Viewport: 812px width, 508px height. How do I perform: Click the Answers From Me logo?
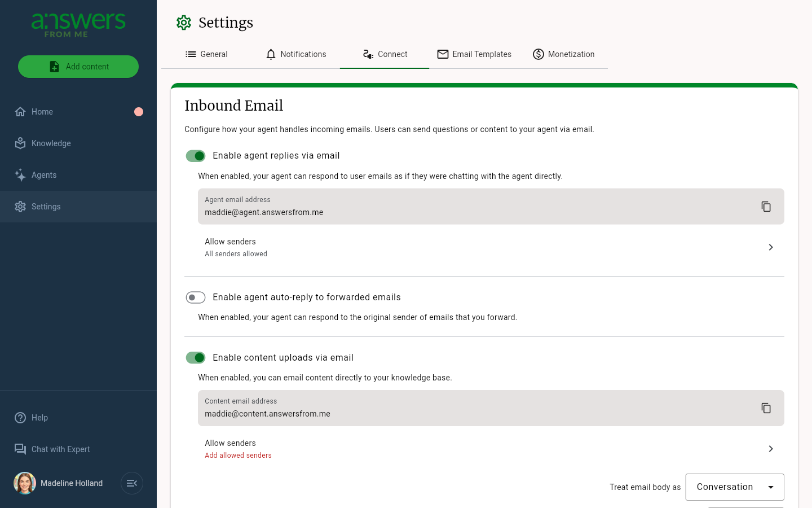(x=78, y=25)
